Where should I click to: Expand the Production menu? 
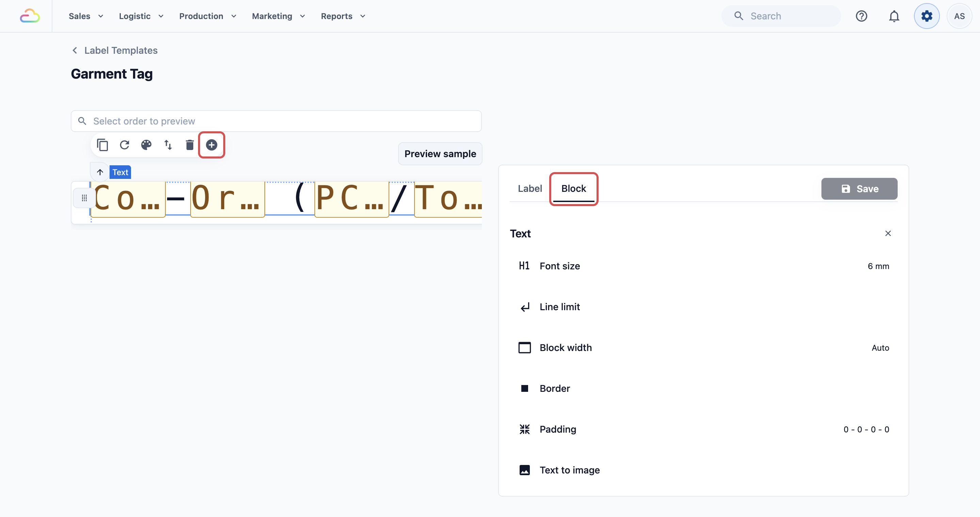[208, 16]
